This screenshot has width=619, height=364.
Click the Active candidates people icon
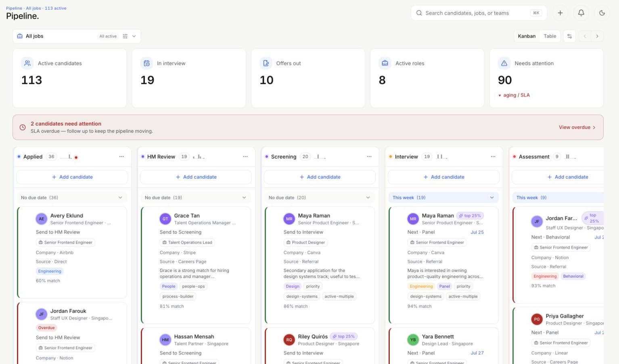[27, 63]
